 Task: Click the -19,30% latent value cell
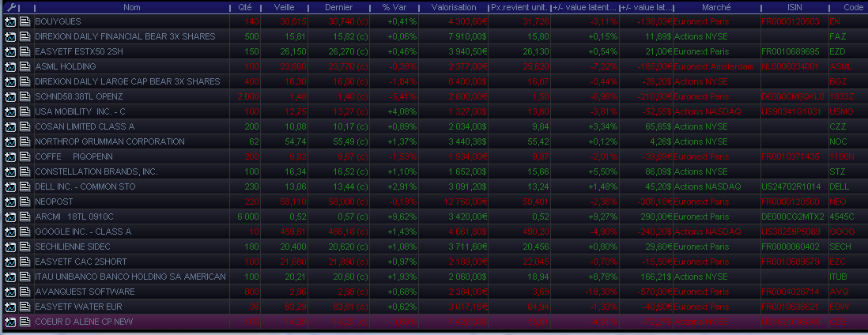click(601, 292)
